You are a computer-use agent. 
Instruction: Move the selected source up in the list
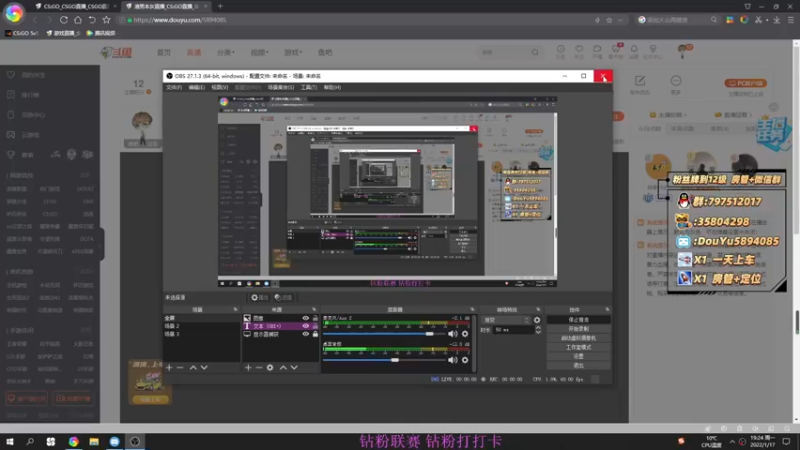[x=283, y=367]
